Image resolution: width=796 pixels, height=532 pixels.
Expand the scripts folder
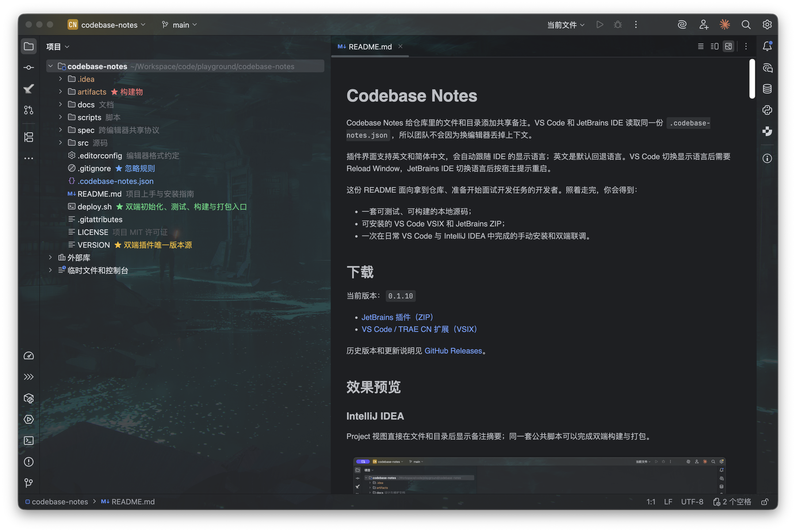point(61,117)
